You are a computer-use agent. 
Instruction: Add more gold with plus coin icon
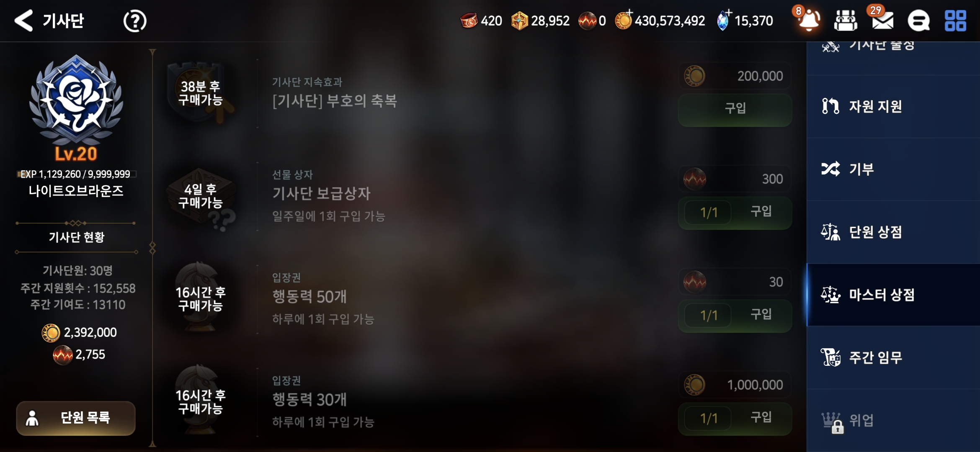click(623, 20)
